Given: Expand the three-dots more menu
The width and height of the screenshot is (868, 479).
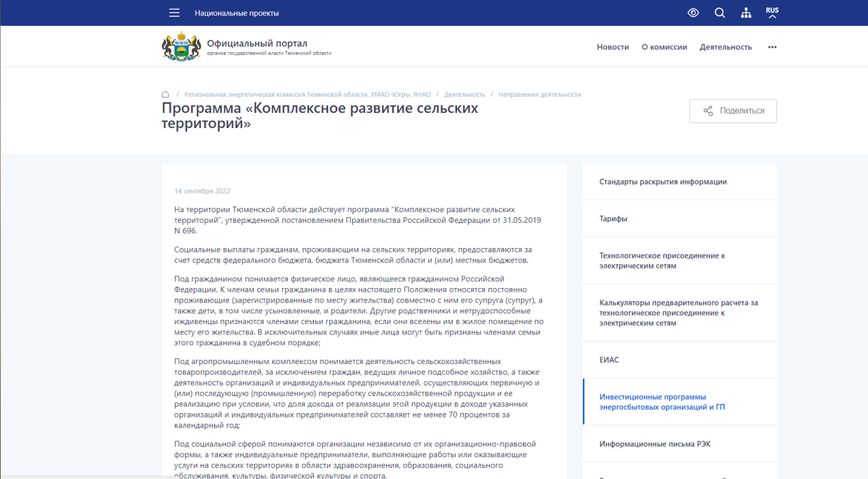Looking at the screenshot, I should [772, 47].
